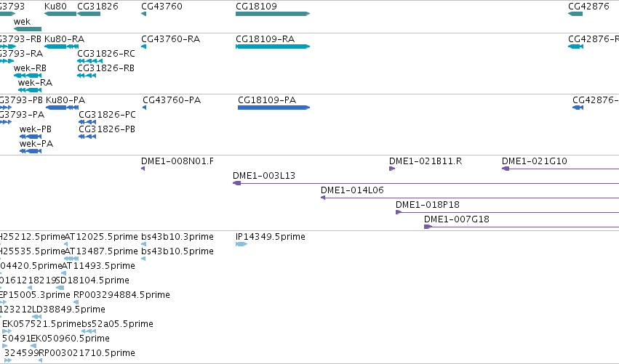Viewport: 619px width, 364px height.
Task: Click the CG31826-PB protein label
Action: click(x=107, y=129)
